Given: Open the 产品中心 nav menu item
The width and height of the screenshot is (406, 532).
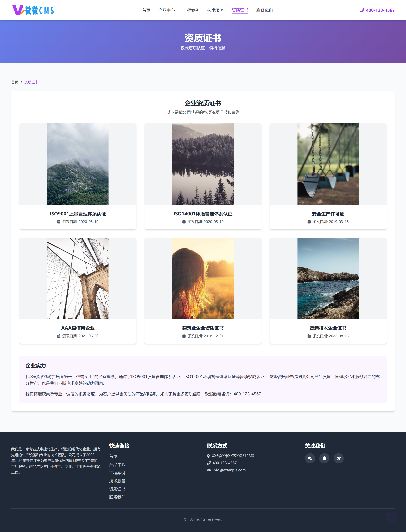Looking at the screenshot, I should click(167, 10).
